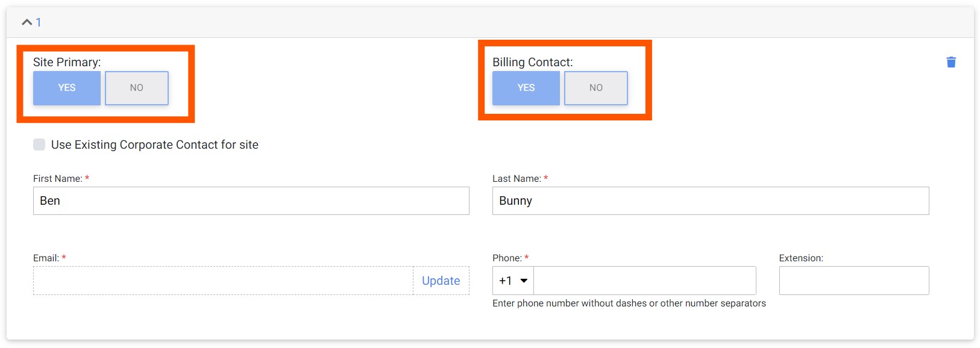
Task: Click the 'Use Existing Corporate Contact for site' label
Action: [x=154, y=144]
